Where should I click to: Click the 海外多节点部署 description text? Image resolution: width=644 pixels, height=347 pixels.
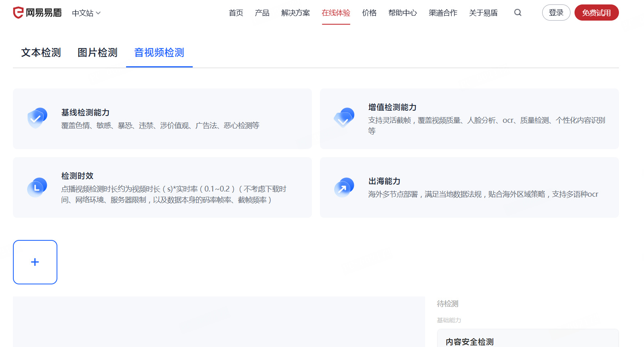(483, 194)
